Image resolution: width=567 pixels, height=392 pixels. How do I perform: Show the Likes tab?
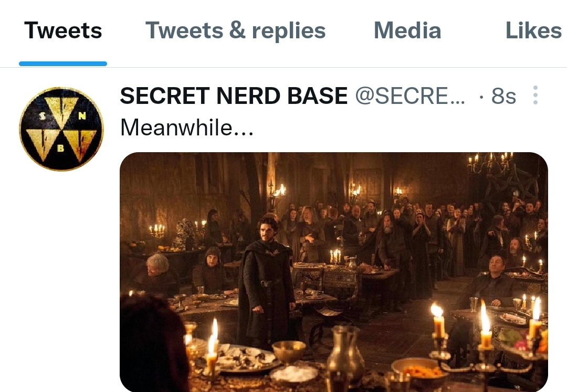(533, 31)
